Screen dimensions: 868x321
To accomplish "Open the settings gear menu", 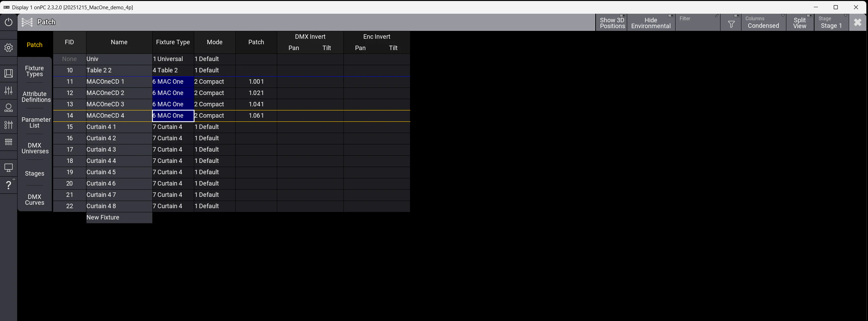I will 9,48.
